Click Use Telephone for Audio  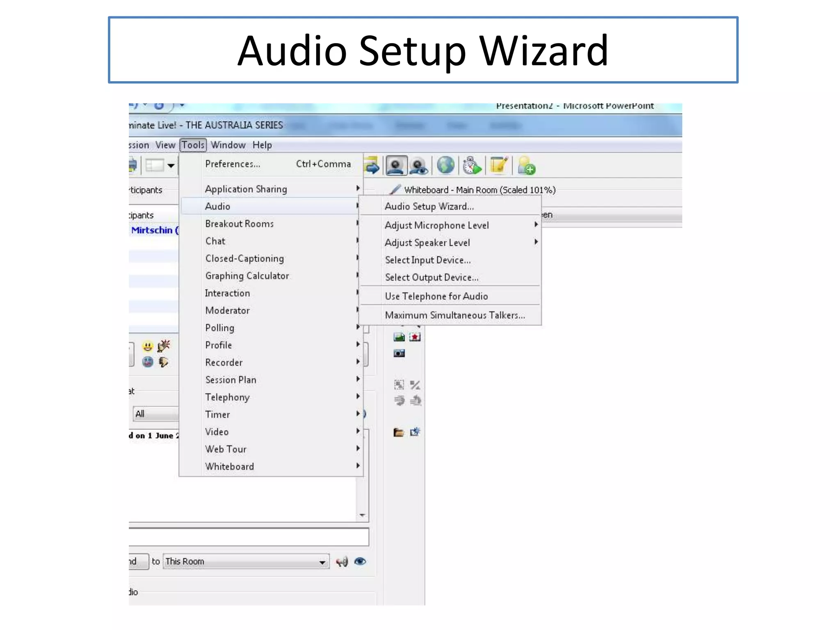[450, 296]
